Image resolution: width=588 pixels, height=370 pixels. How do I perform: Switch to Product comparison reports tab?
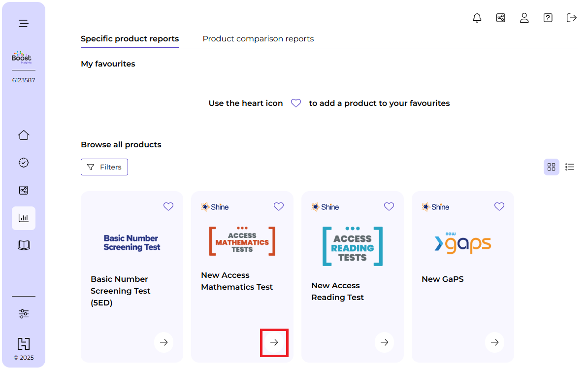point(258,39)
